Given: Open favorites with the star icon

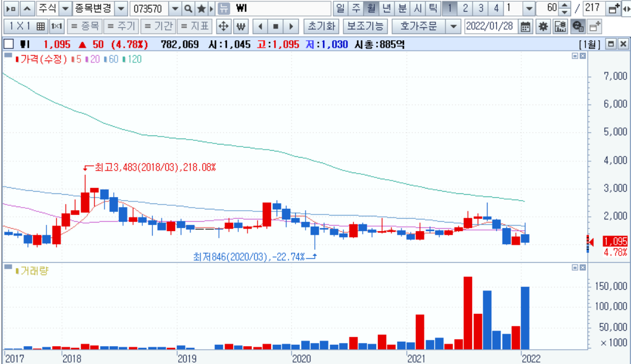Looking at the screenshot, I should [x=201, y=9].
